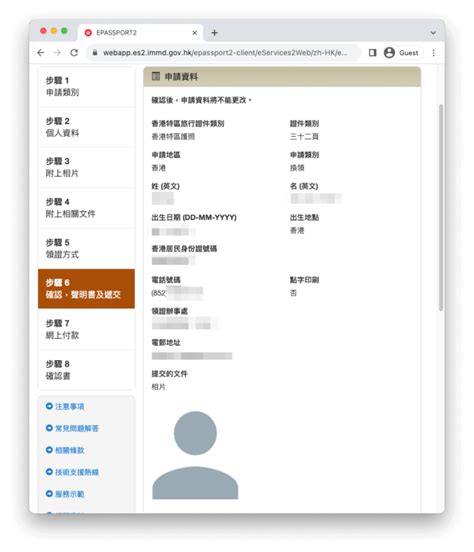Image resolution: width=474 pixels, height=552 pixels.
Task: Click the 申請地區 value 香港
Action: (159, 168)
